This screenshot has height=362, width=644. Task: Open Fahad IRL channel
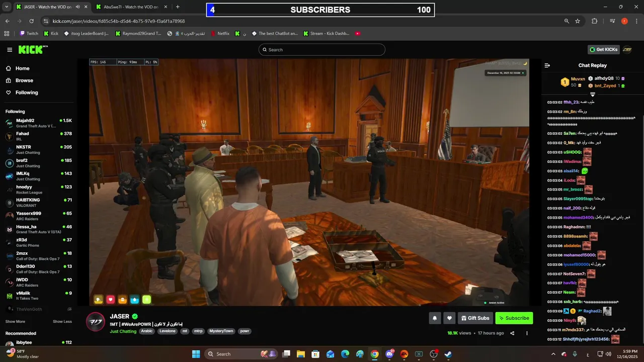[38, 136]
